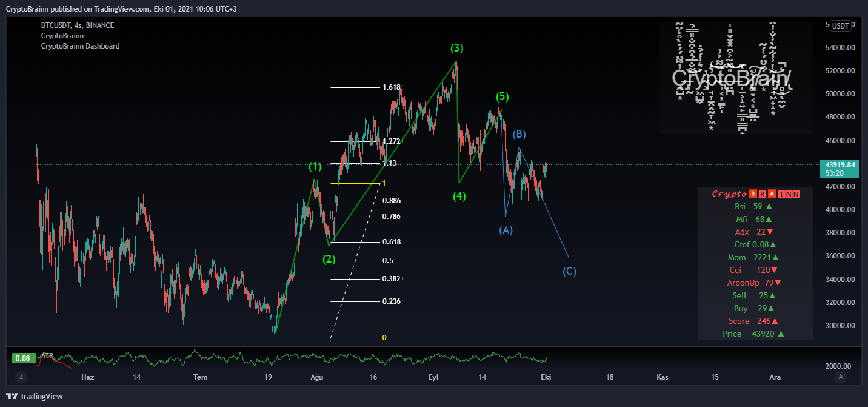Click the Ağu month label on the time axis

coord(317,377)
